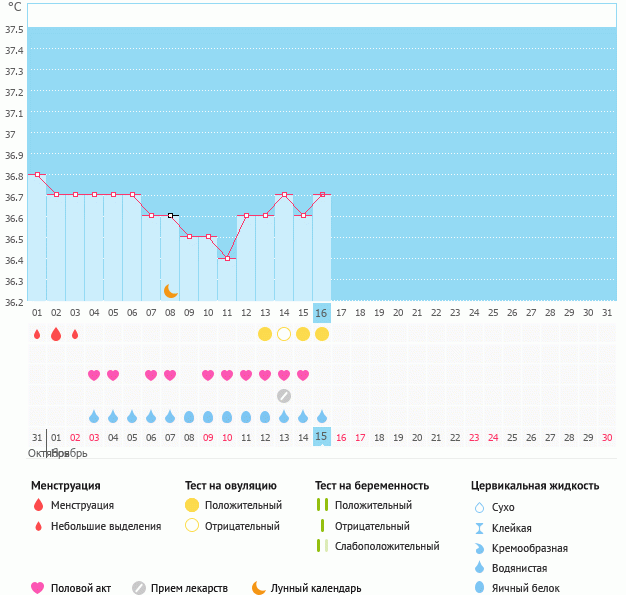Click the first temperature point at 36.8

coord(37,175)
